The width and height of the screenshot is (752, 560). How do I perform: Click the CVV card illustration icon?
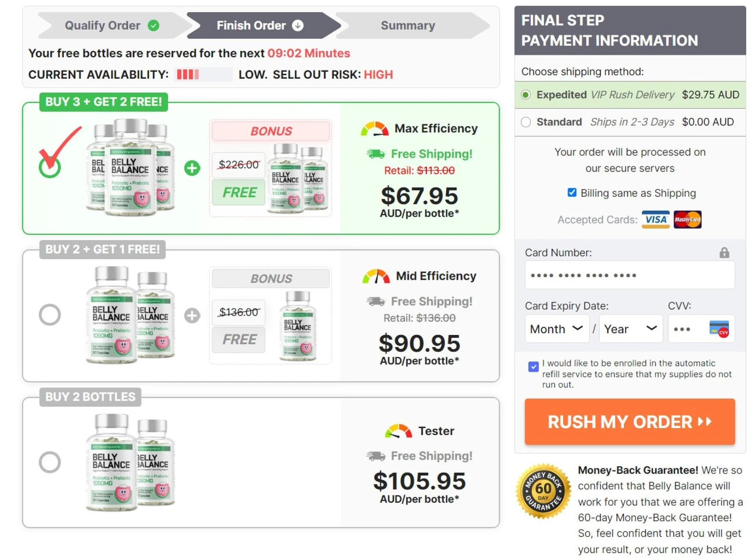pyautogui.click(x=719, y=329)
